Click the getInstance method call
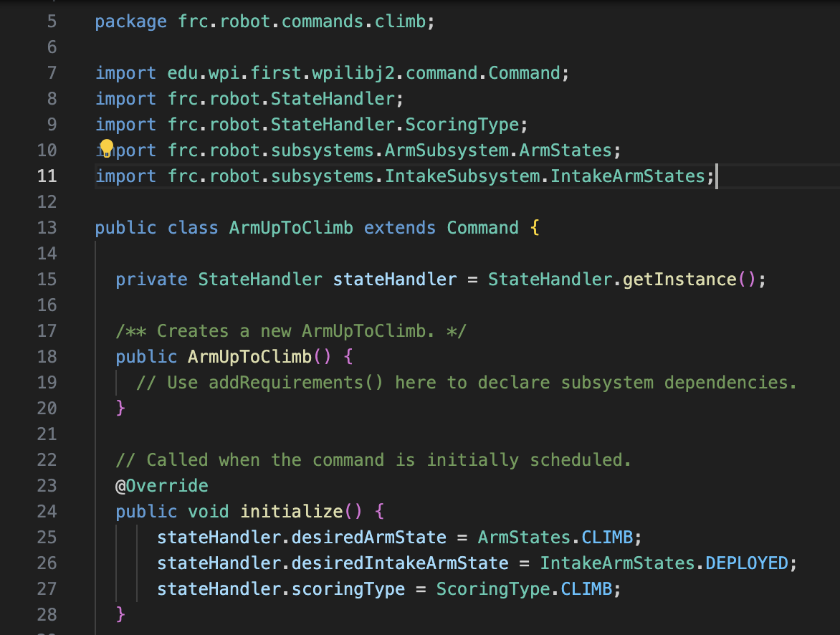This screenshot has width=840, height=635. tap(679, 280)
